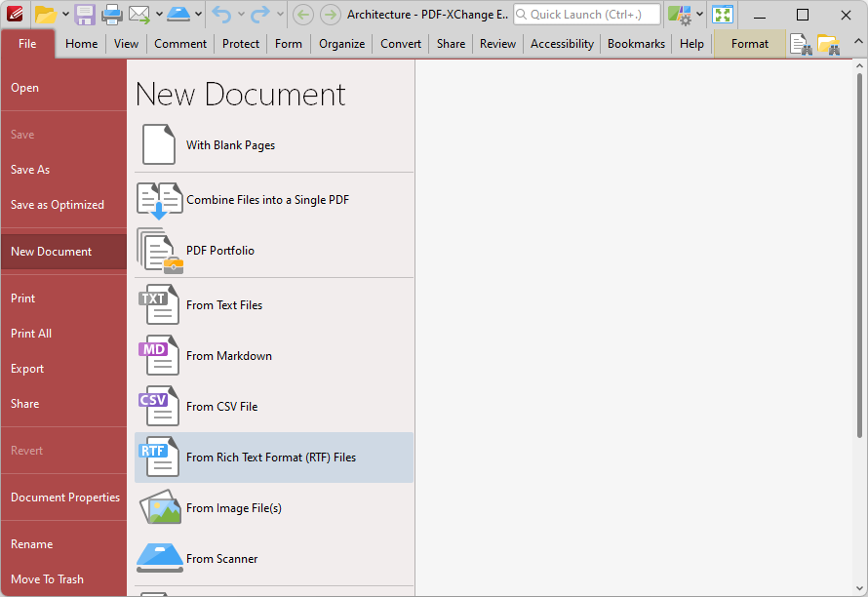Click the UI options gear icon
868x597 pixels.
point(679,15)
